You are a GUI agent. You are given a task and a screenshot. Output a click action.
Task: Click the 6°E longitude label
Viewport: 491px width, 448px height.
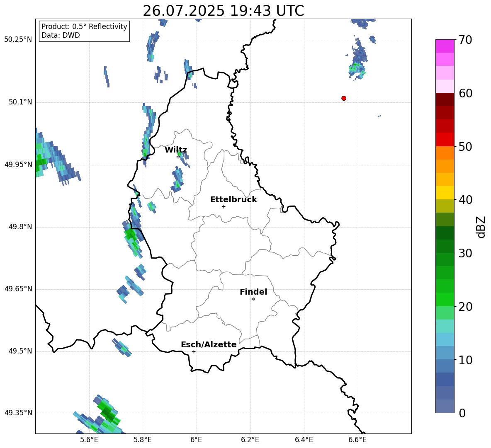[196, 440]
